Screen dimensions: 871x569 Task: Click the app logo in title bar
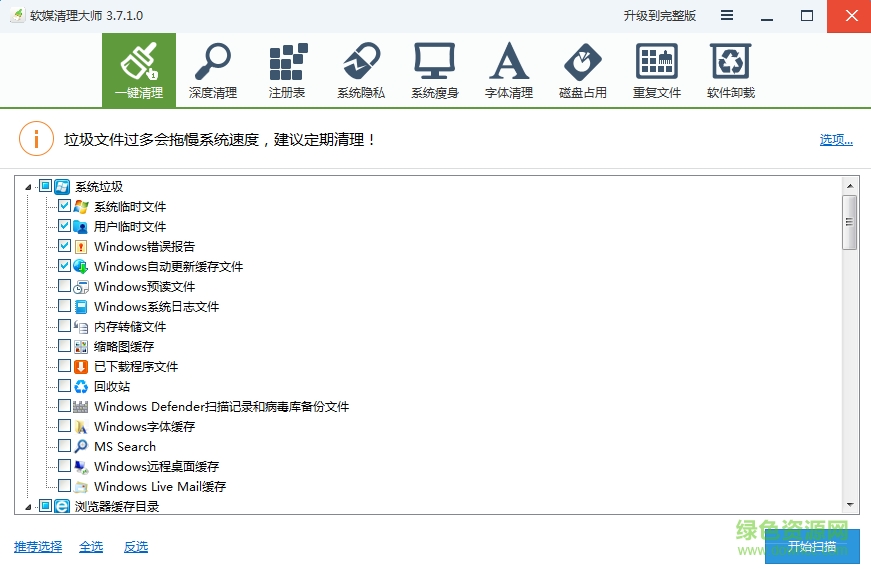17,16
